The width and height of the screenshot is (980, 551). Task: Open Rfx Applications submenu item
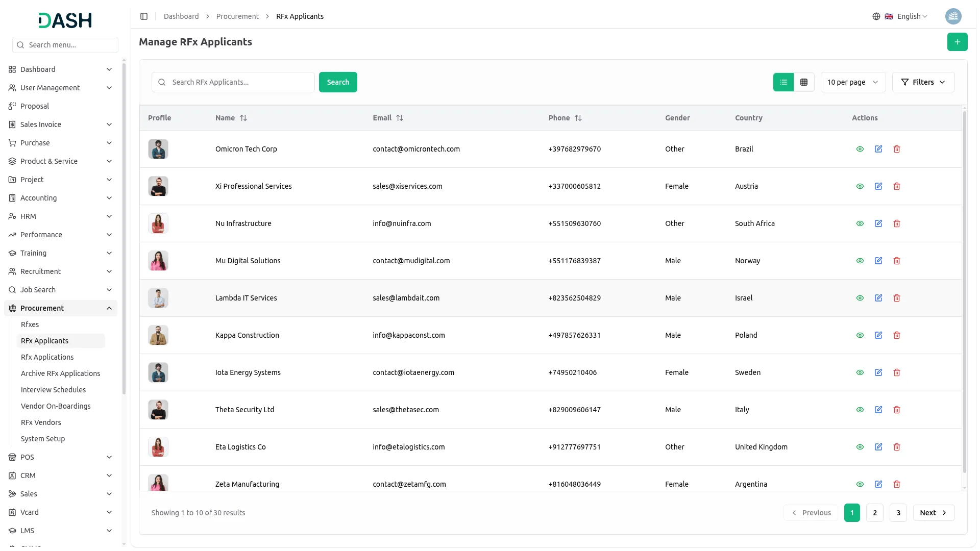pyautogui.click(x=47, y=357)
